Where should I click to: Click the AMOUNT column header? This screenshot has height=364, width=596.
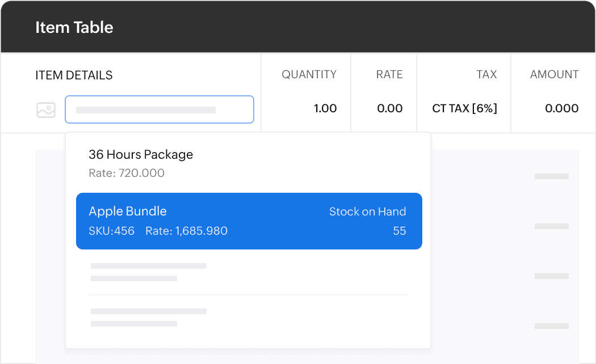tap(554, 74)
